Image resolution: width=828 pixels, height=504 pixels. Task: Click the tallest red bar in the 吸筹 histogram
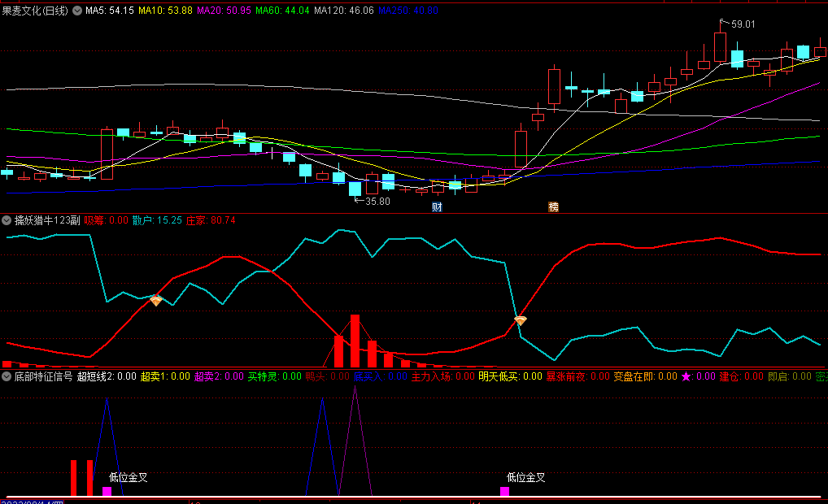tap(355, 341)
